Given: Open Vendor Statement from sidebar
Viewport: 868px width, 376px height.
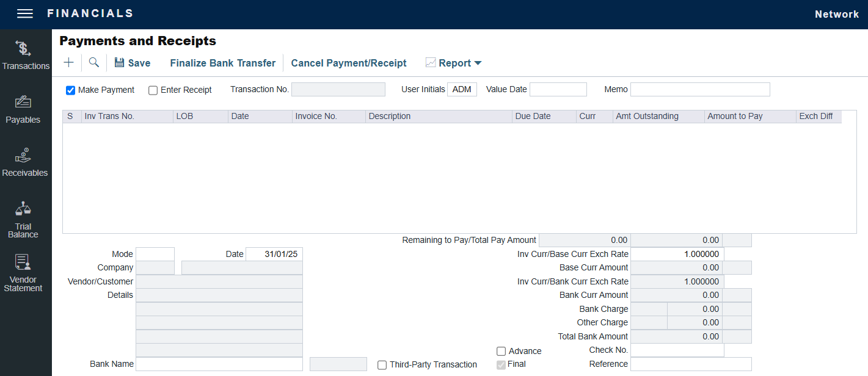Looking at the screenshot, I should click(23, 272).
